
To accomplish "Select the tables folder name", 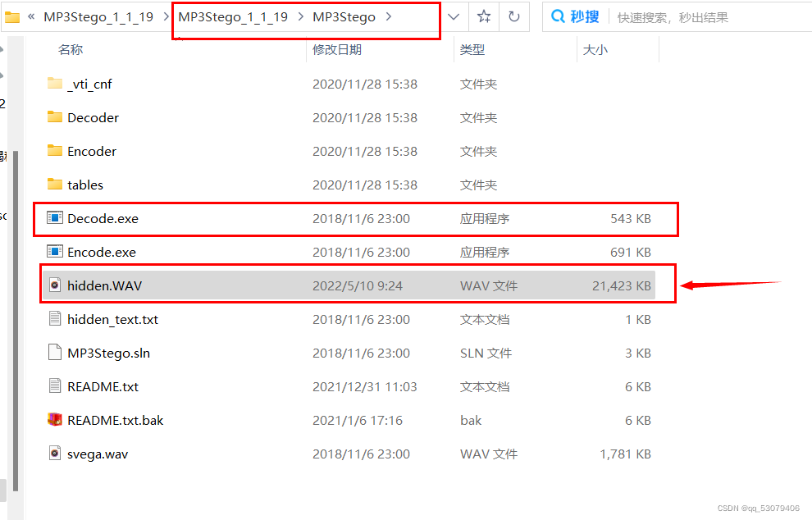I will [x=85, y=185].
